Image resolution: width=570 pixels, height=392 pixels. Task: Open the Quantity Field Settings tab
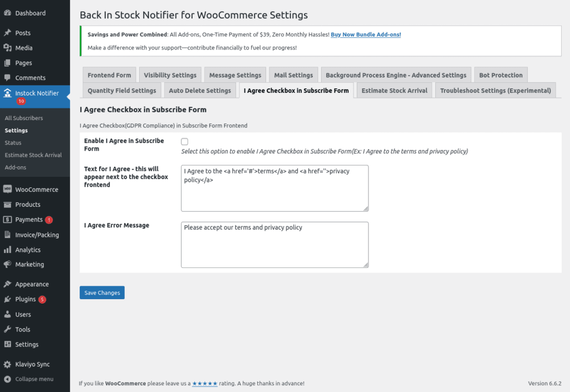coord(122,91)
